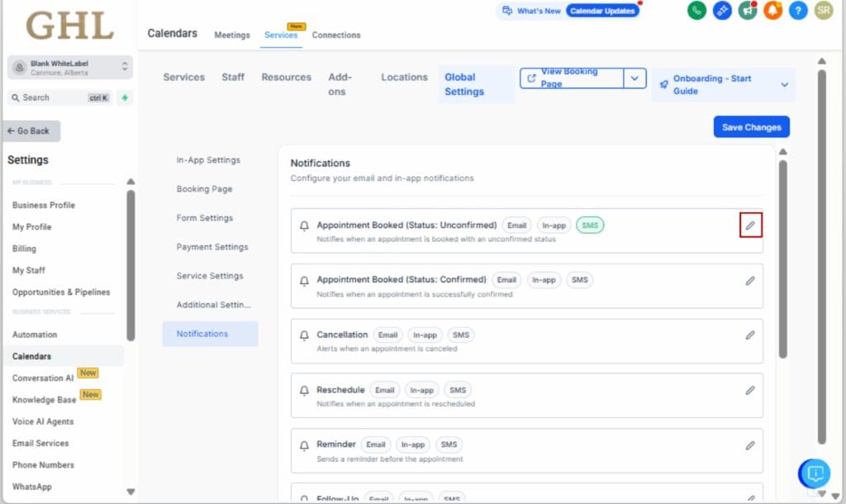Open the orange notifications bell in the header

(x=772, y=12)
